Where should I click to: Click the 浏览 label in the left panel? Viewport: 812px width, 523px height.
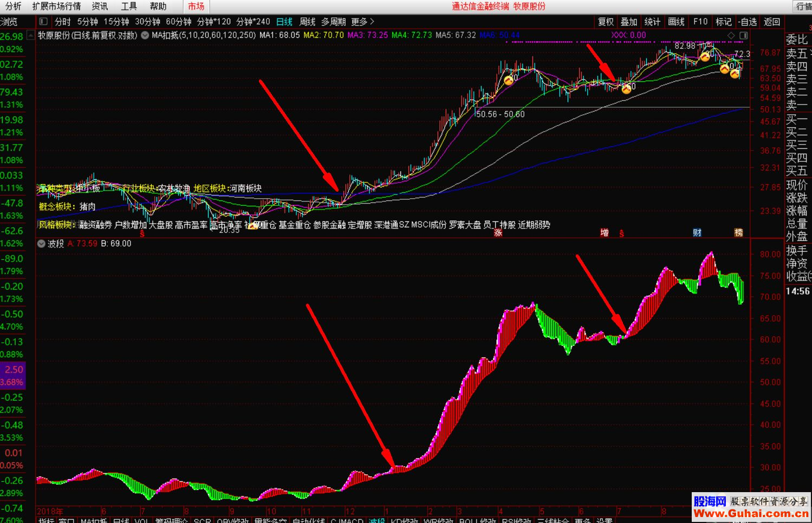click(9, 22)
